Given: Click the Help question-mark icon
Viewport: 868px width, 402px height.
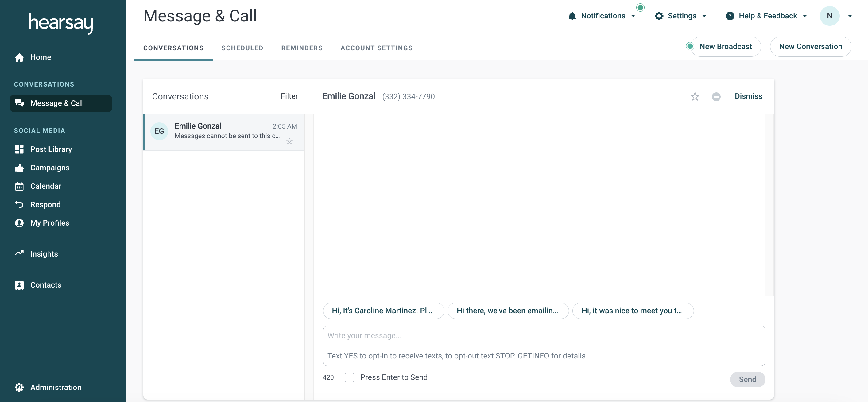Looking at the screenshot, I should coord(730,16).
